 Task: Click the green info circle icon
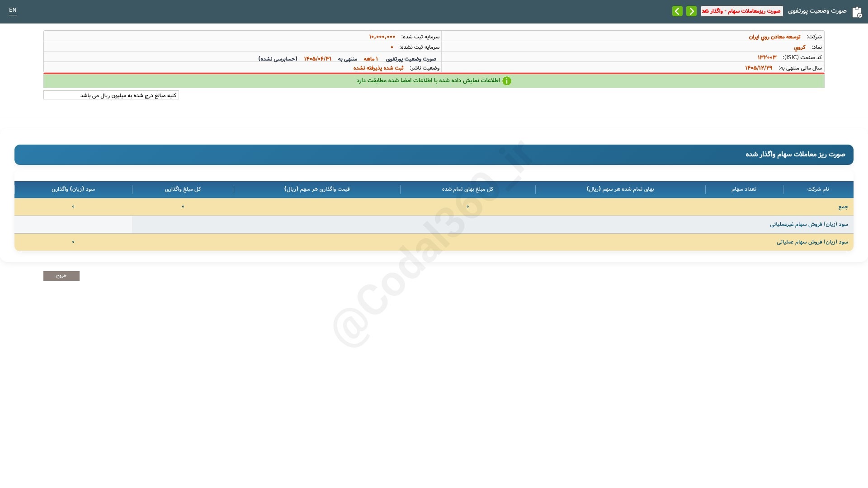(x=507, y=81)
